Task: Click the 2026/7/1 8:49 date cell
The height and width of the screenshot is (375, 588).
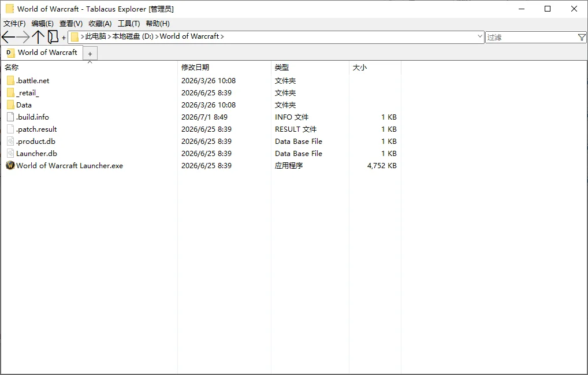Action: tap(204, 117)
